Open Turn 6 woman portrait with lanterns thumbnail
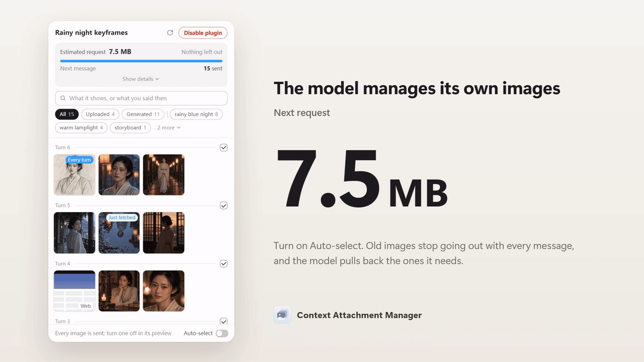 (119, 175)
